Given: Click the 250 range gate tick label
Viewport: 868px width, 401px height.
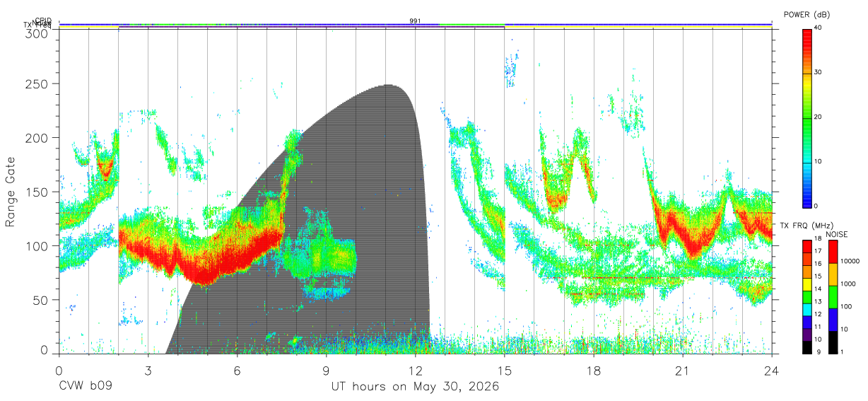Looking at the screenshot, I should (37, 84).
